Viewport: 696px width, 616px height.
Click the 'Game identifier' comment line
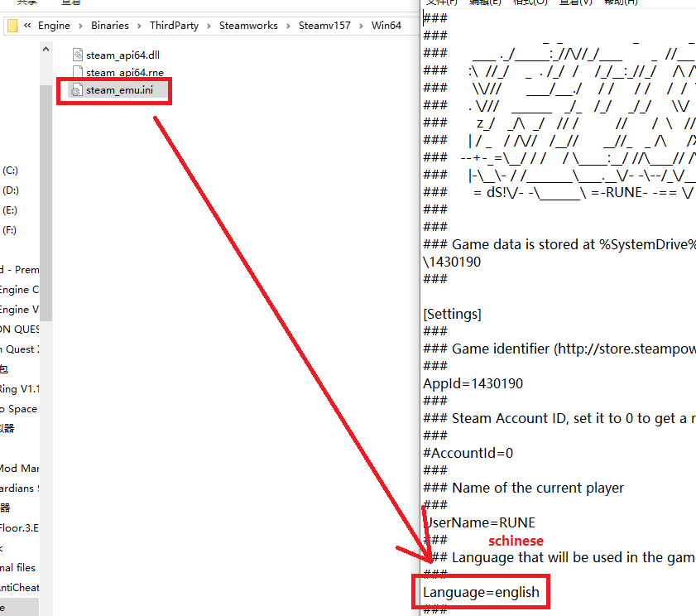click(559, 349)
